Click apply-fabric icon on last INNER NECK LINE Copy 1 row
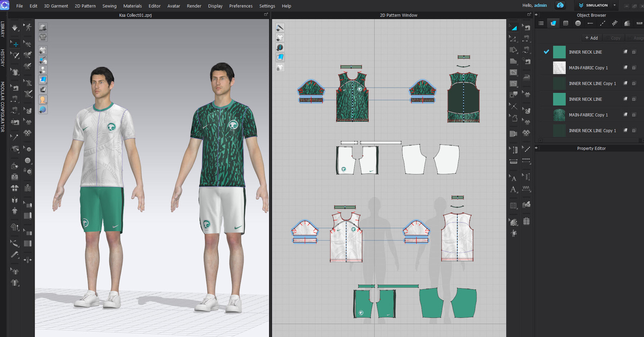 (625, 130)
